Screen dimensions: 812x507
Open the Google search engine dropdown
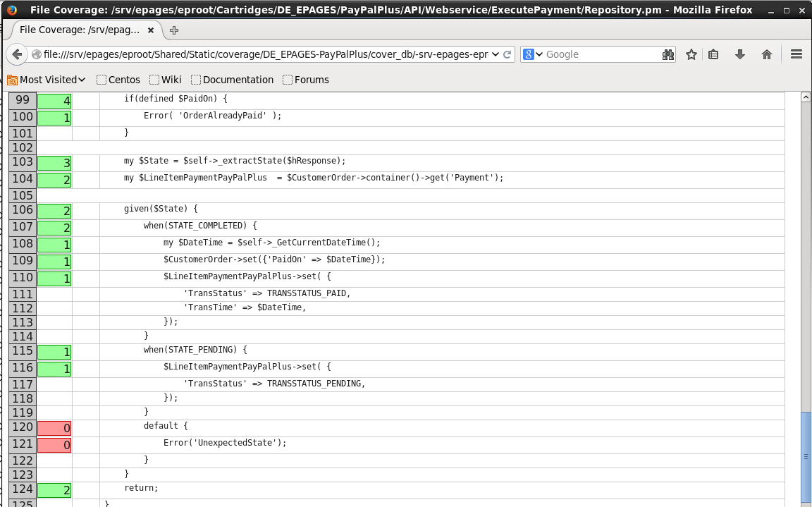pyautogui.click(x=534, y=54)
